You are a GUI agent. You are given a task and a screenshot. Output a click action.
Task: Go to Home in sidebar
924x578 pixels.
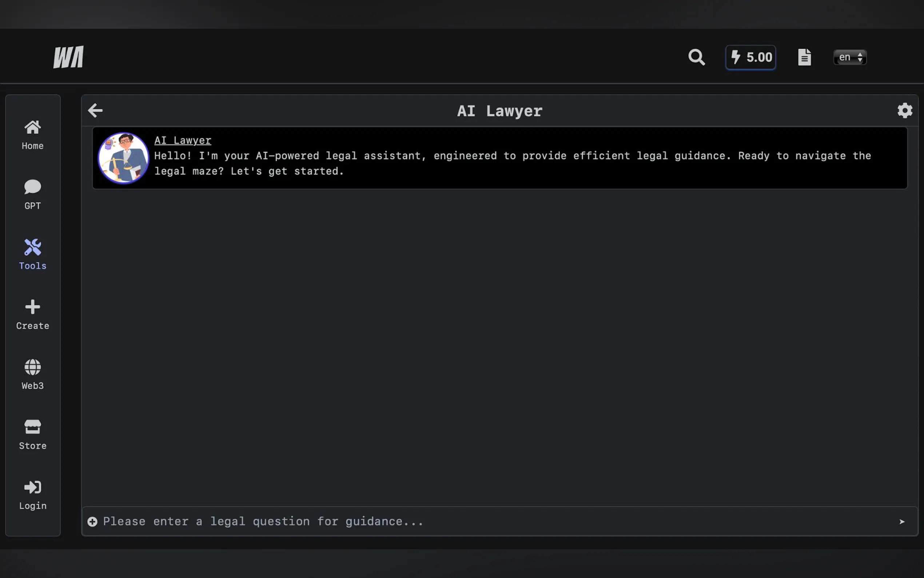32,135
